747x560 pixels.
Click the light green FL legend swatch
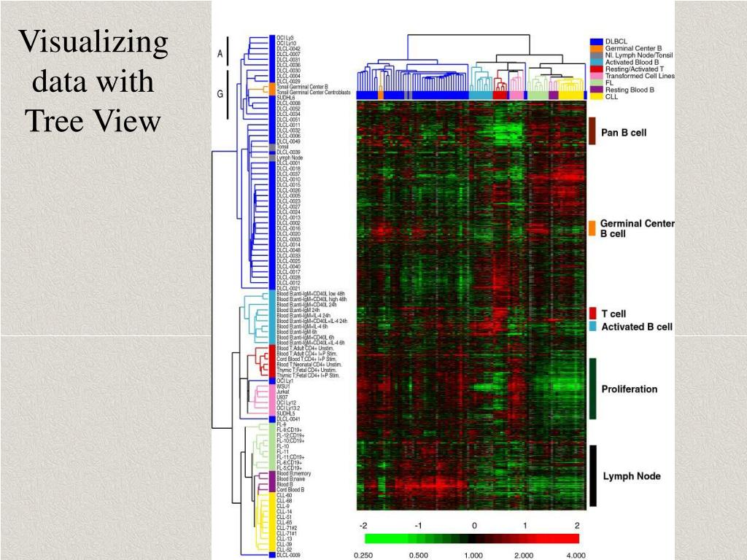[597, 83]
